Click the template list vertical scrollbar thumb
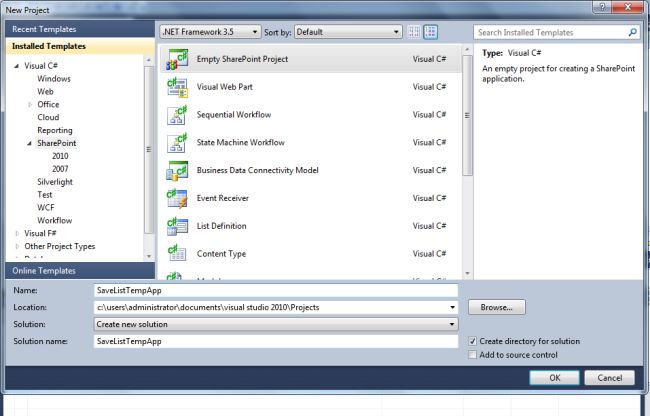The width and height of the screenshot is (650, 416). coord(467,116)
